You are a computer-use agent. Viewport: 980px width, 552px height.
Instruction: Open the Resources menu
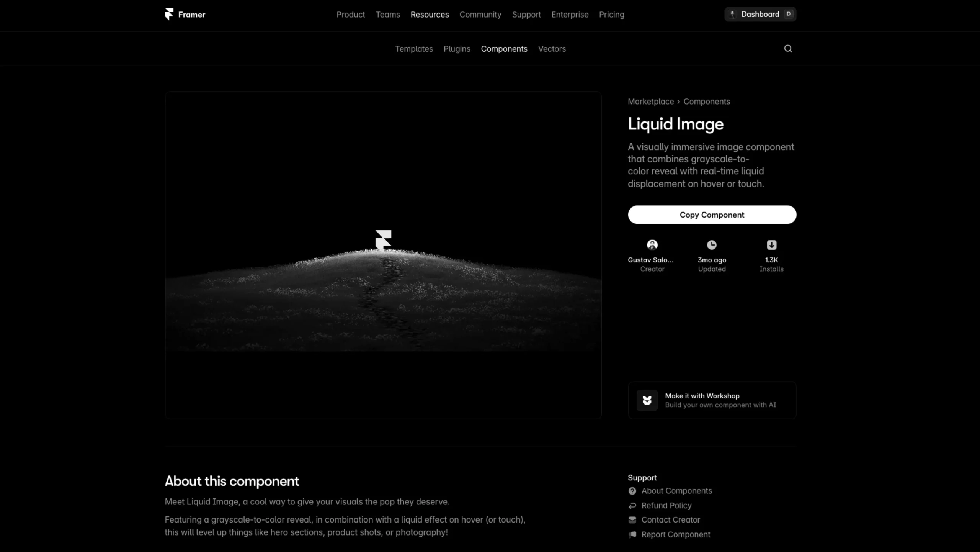430,15
